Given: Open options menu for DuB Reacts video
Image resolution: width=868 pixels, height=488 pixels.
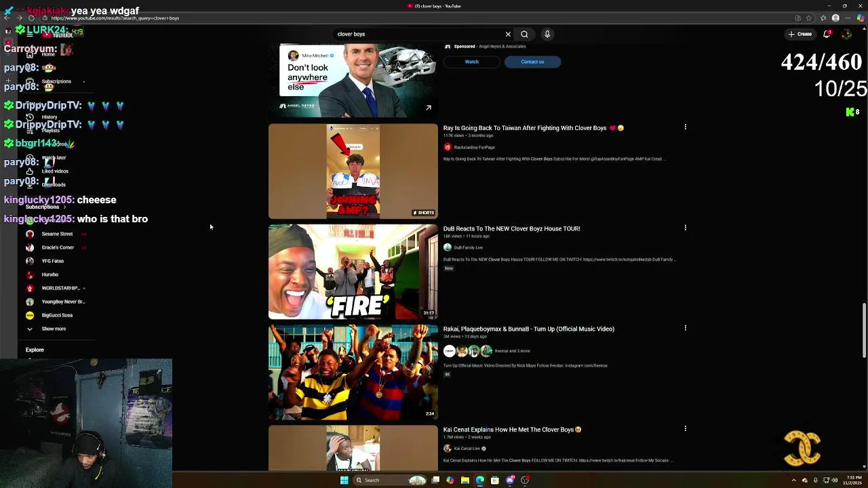Looking at the screenshot, I should point(685,228).
